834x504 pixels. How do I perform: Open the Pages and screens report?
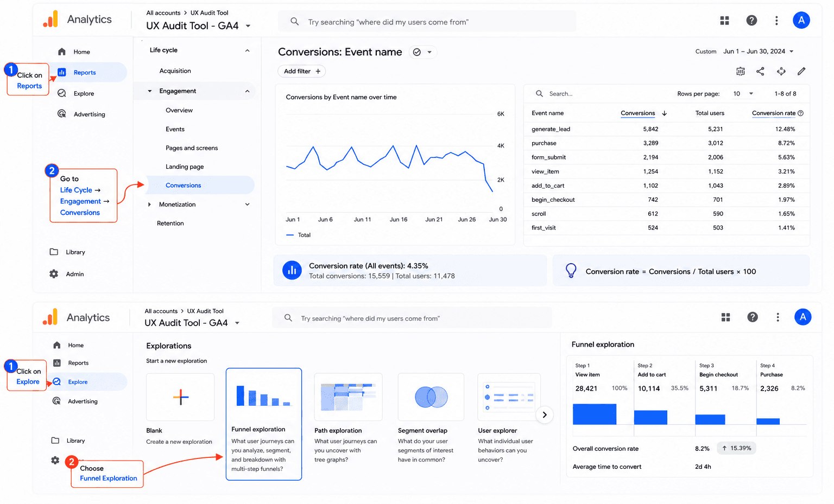pyautogui.click(x=192, y=148)
